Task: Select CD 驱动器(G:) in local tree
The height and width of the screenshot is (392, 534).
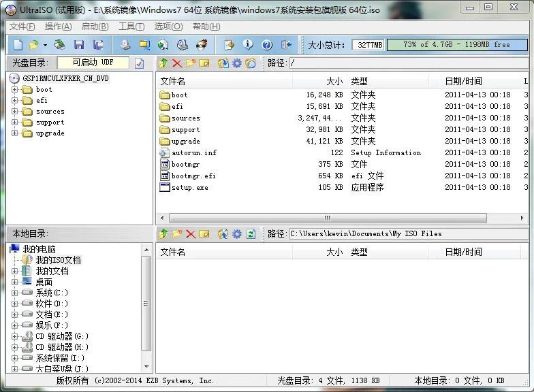Action: click(61, 336)
